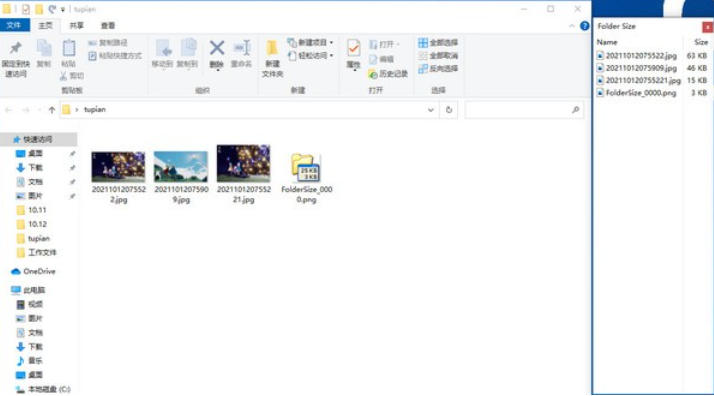Open the address bar history dropdown

[x=431, y=110]
